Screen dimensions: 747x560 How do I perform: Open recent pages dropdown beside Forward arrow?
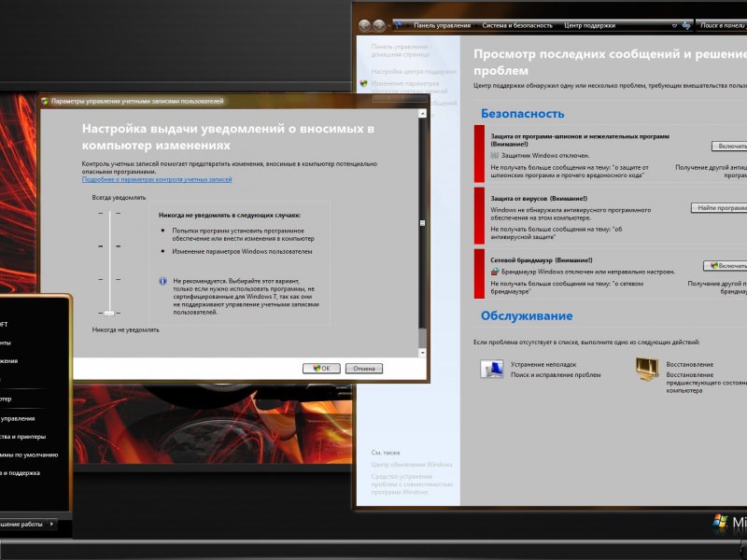pyautogui.click(x=388, y=26)
